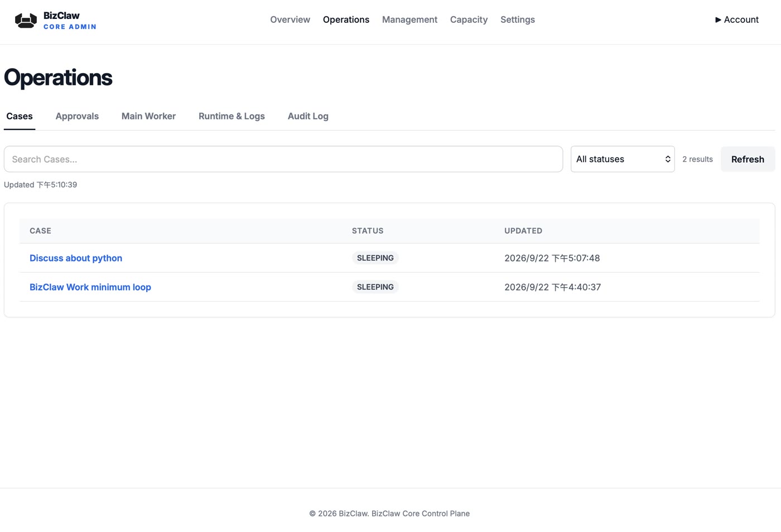The image size is (781, 532).
Task: Click SLEEPING badge for Discuss about python
Action: tap(375, 258)
